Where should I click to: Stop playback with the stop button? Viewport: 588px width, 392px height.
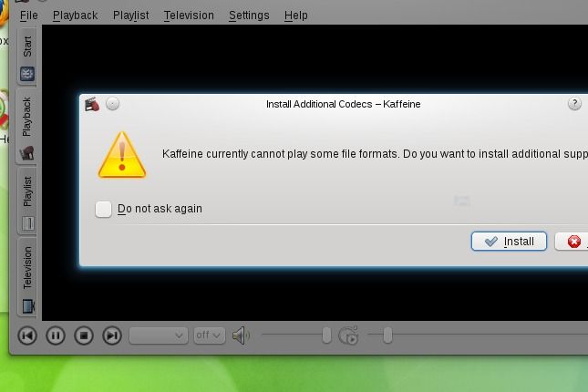pos(84,335)
